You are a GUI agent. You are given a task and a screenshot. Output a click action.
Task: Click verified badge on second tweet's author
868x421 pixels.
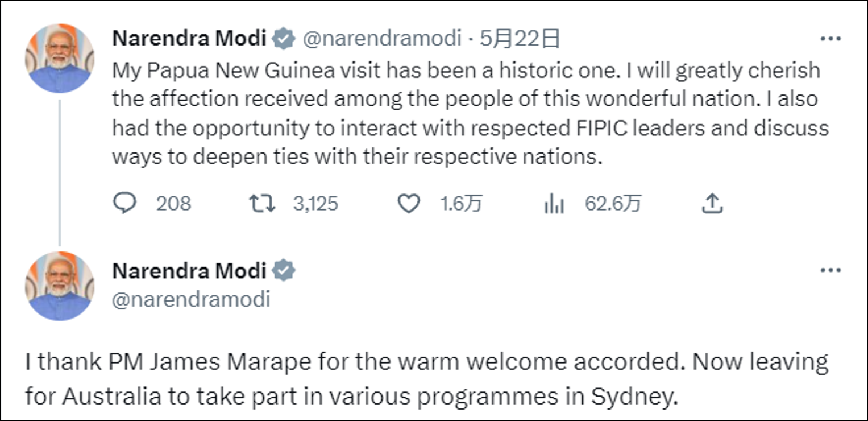(284, 271)
